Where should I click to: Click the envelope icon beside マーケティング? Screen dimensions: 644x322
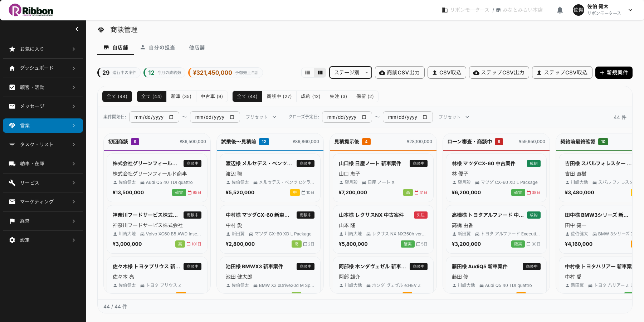12,202
